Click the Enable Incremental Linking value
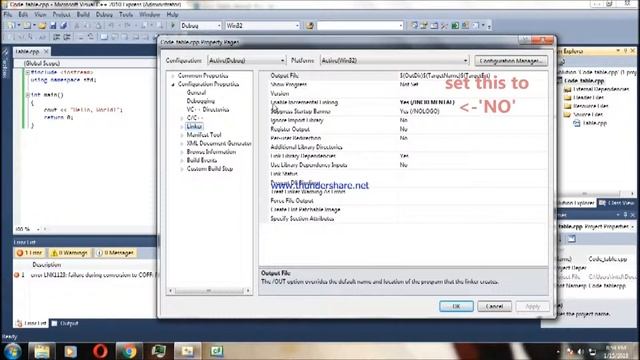640x360 pixels. coord(427,102)
